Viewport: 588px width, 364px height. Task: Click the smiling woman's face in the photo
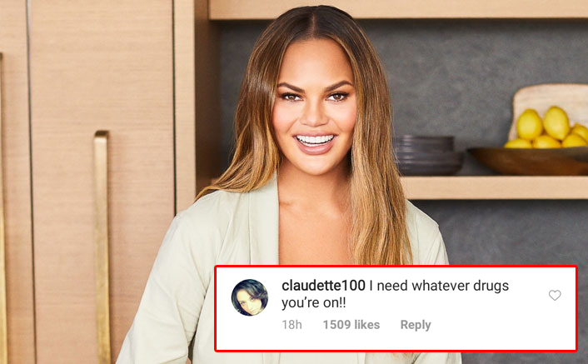[314, 109]
